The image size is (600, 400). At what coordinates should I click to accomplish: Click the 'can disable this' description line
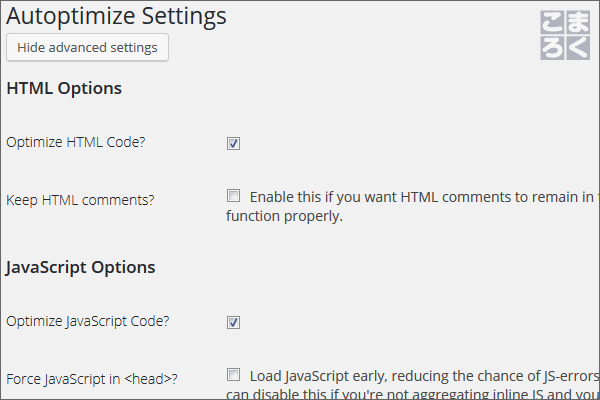[412, 394]
